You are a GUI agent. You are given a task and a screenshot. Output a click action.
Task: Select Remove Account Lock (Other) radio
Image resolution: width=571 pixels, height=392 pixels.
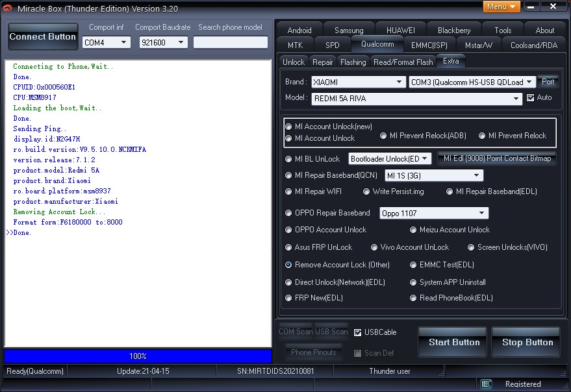288,265
